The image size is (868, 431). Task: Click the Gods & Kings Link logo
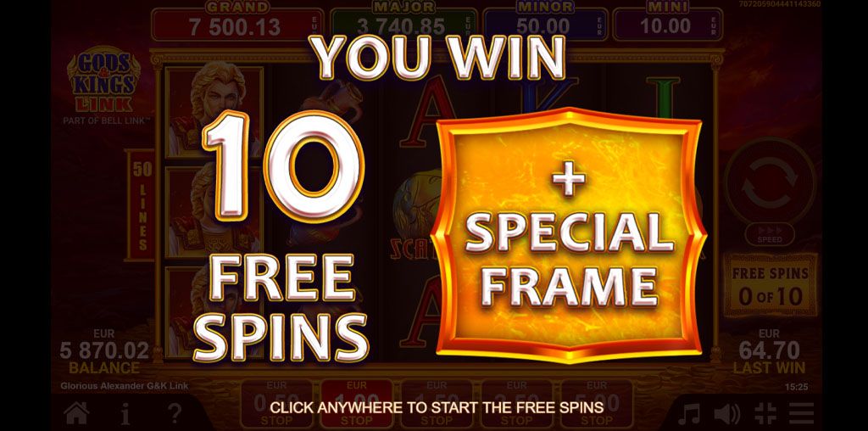click(x=103, y=81)
